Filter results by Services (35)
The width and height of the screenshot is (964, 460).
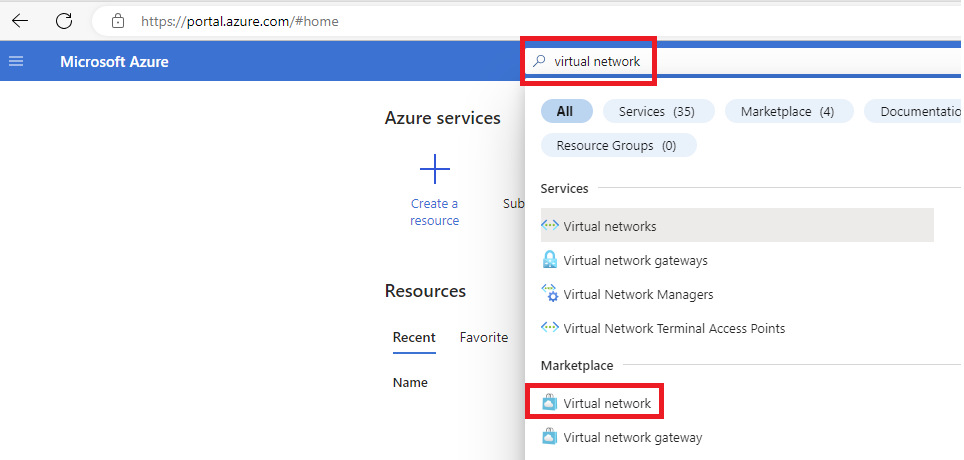pos(658,111)
